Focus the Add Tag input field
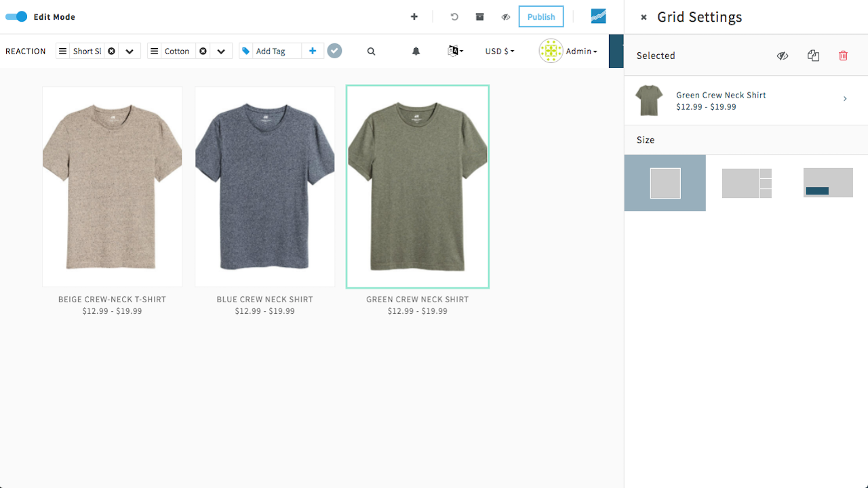The width and height of the screenshot is (868, 488). (277, 52)
